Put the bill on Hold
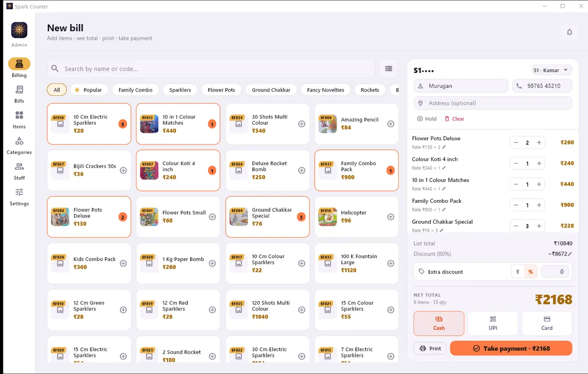The height and width of the screenshot is (374, 588). (x=427, y=119)
